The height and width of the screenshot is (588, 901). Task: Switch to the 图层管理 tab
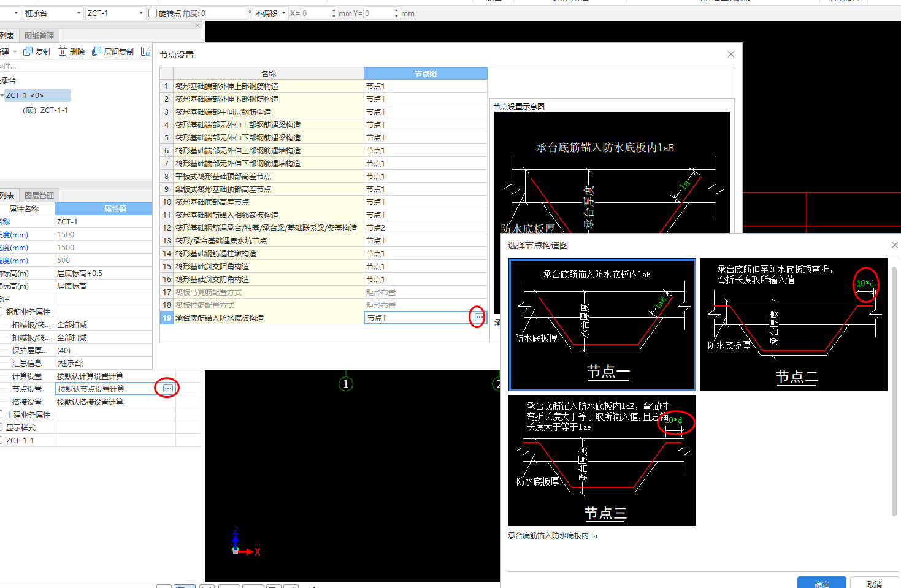[39, 195]
